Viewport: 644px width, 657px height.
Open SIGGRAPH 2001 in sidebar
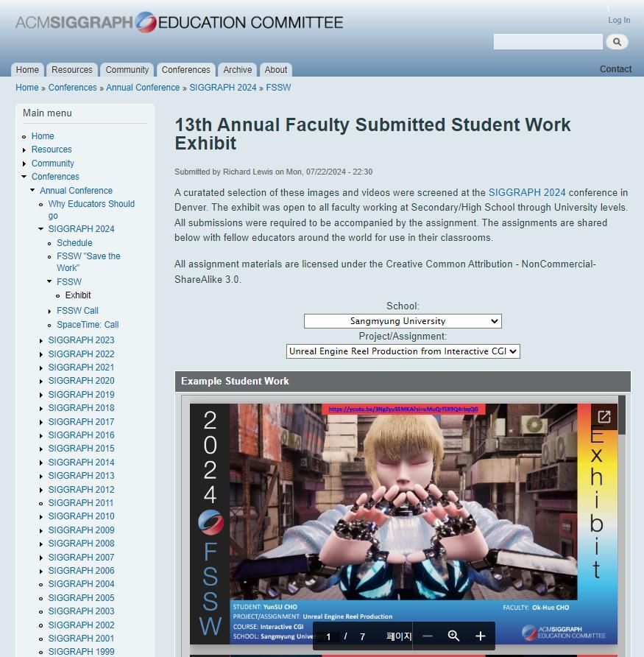click(81, 639)
